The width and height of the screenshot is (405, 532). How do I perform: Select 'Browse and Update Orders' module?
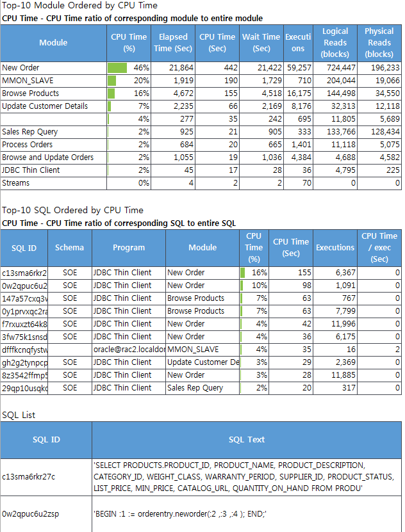(47, 157)
